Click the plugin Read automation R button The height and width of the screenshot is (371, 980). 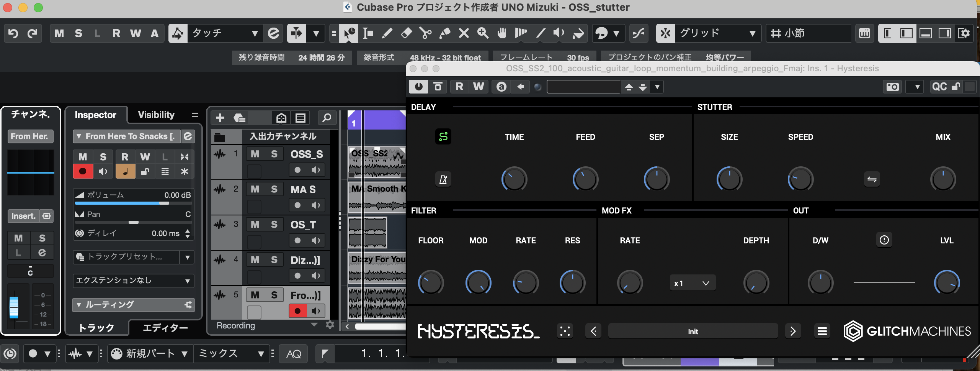(x=459, y=87)
